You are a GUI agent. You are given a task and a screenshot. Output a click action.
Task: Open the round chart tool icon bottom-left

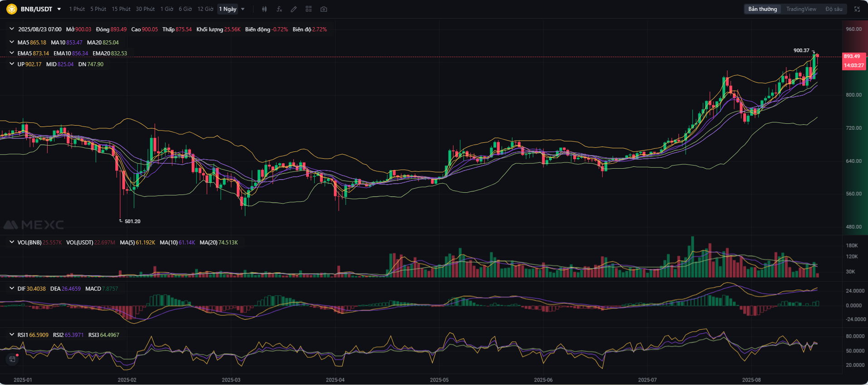tap(12, 359)
